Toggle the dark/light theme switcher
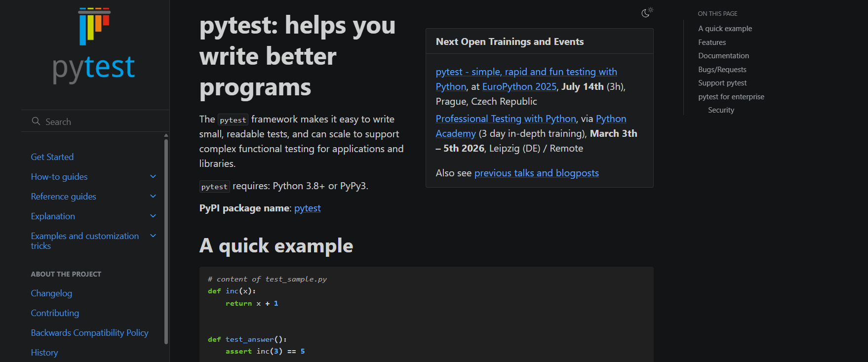 coord(647,12)
